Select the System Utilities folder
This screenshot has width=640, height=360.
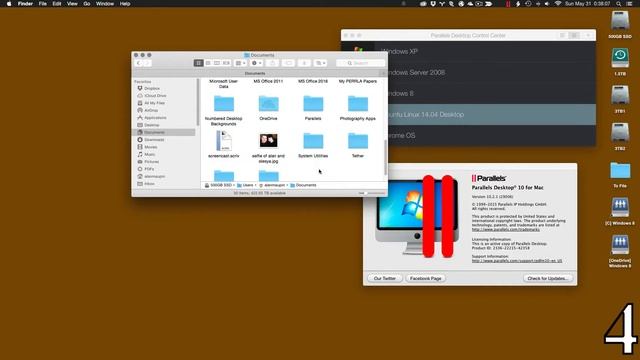point(313,141)
